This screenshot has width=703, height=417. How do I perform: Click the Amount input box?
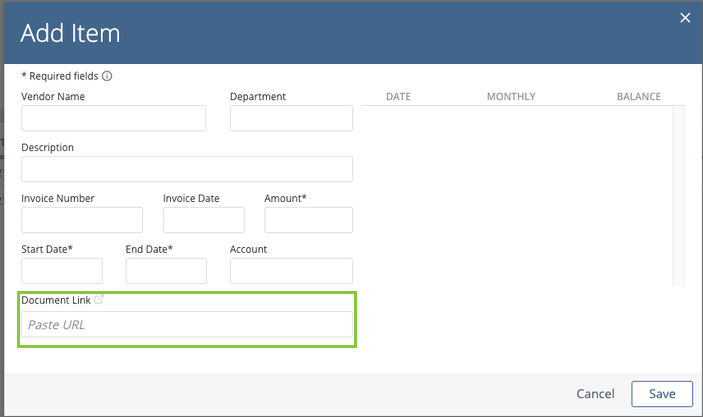308,220
